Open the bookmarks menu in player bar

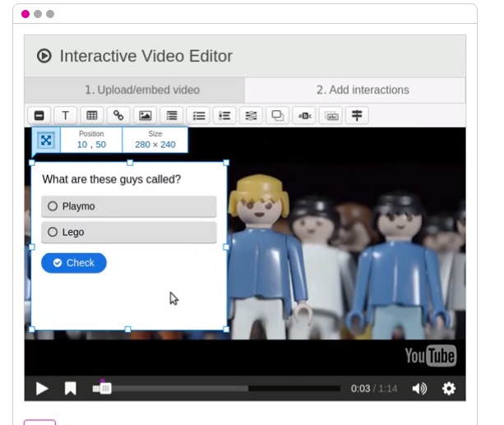coord(71,388)
